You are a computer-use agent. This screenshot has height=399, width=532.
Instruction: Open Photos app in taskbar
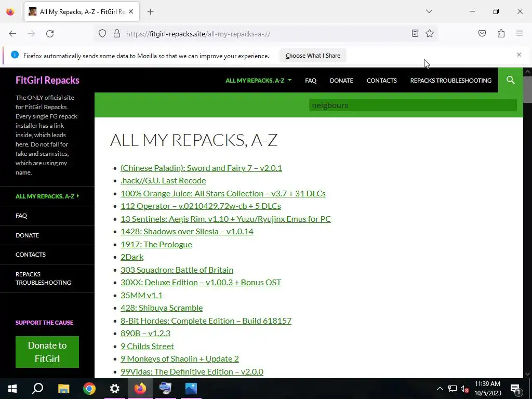point(191,389)
